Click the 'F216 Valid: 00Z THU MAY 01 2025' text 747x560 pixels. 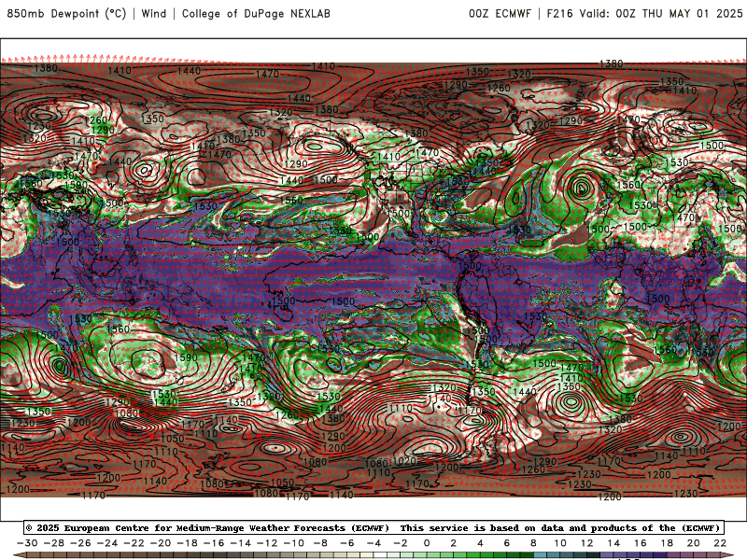tap(644, 13)
